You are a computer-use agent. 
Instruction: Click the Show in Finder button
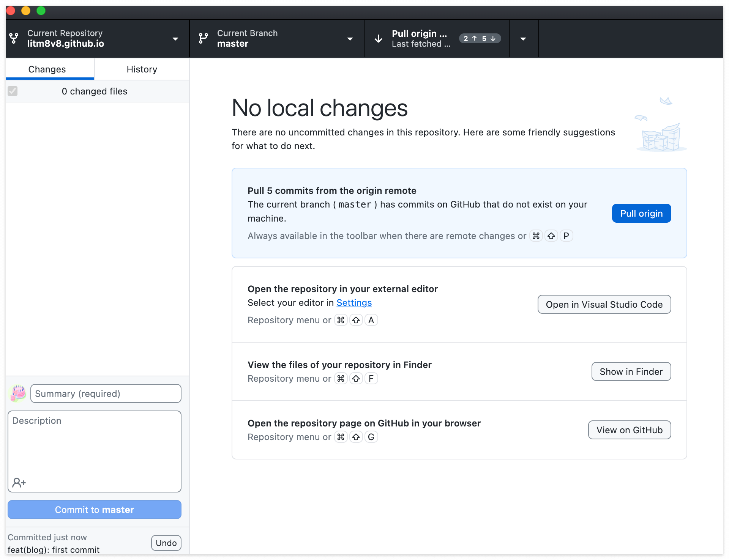[x=631, y=372]
